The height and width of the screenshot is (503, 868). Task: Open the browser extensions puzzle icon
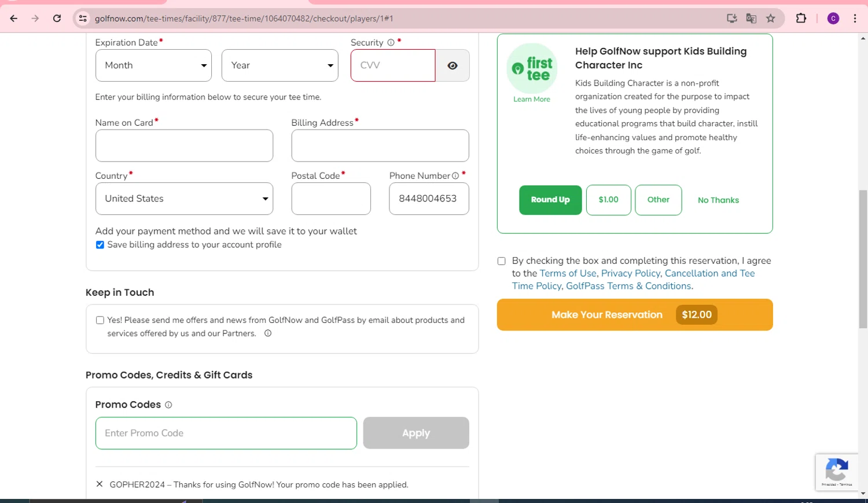tap(801, 19)
